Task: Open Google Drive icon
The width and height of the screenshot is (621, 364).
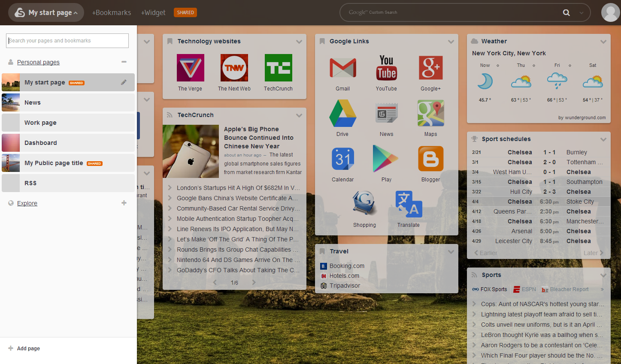Action: 342,113
